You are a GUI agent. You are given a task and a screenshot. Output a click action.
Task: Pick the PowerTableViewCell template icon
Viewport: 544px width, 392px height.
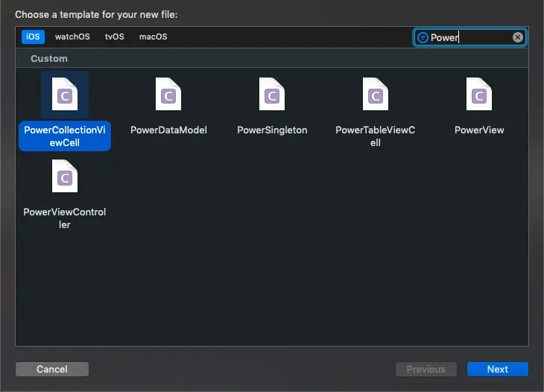pos(376,94)
